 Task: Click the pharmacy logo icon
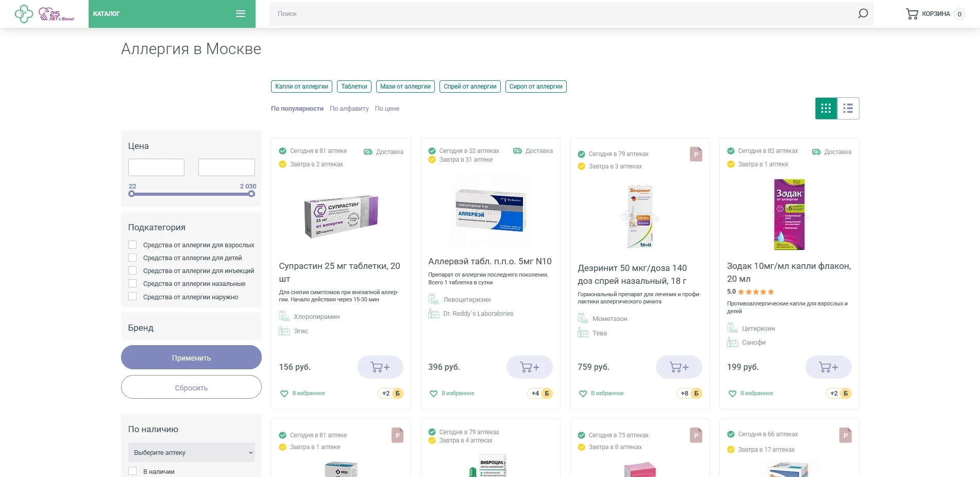(x=24, y=14)
